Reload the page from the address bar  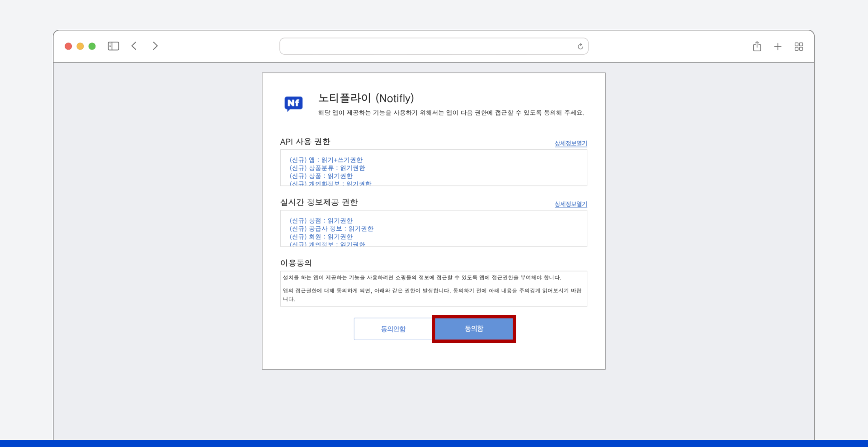(x=580, y=46)
